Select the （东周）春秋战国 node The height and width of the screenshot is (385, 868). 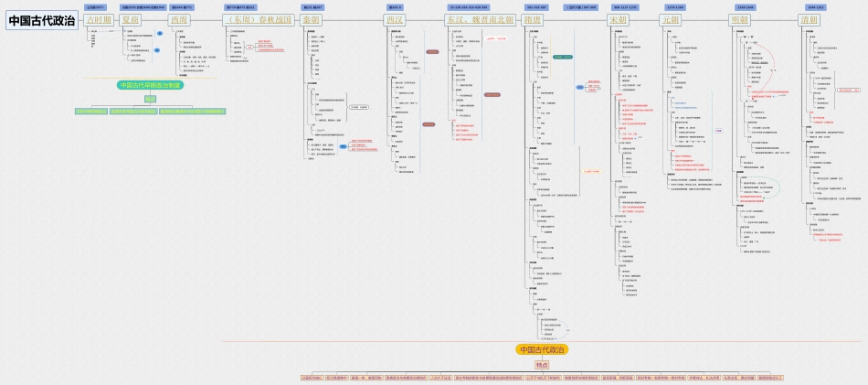259,19
